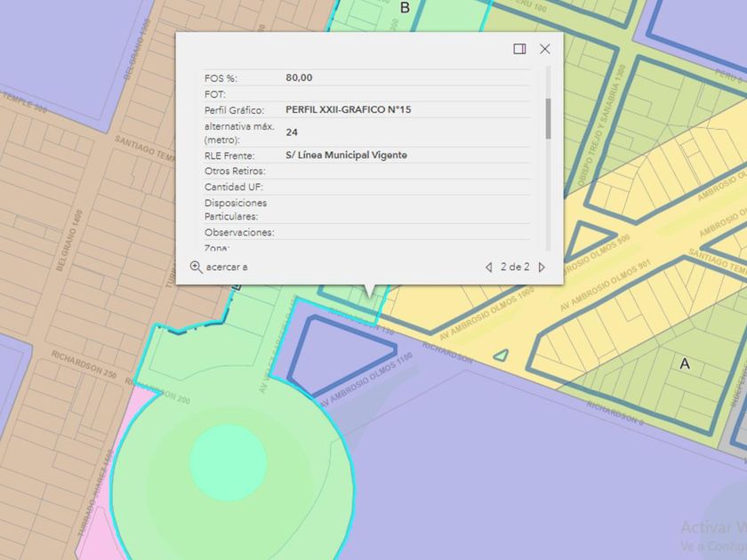The image size is (747, 560).
Task: Go to the previous feature arrow
Action: tap(488, 267)
